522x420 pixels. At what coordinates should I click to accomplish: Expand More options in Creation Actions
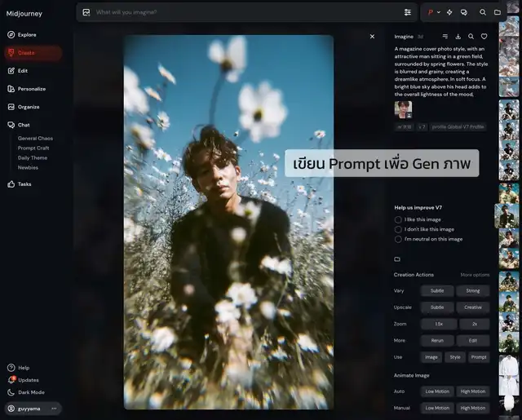[475, 275]
